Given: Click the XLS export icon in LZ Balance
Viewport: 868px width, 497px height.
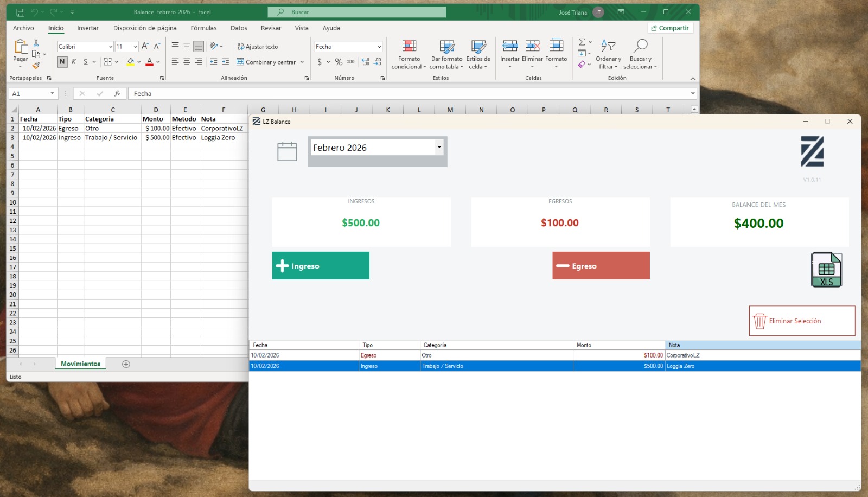Looking at the screenshot, I should tap(826, 269).
